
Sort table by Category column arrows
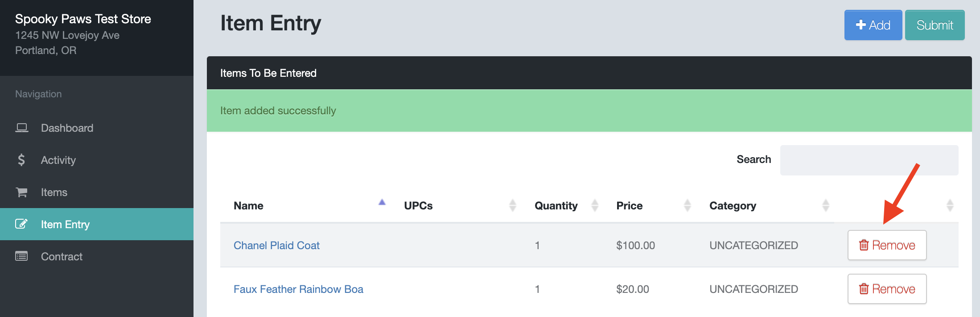pos(826,205)
